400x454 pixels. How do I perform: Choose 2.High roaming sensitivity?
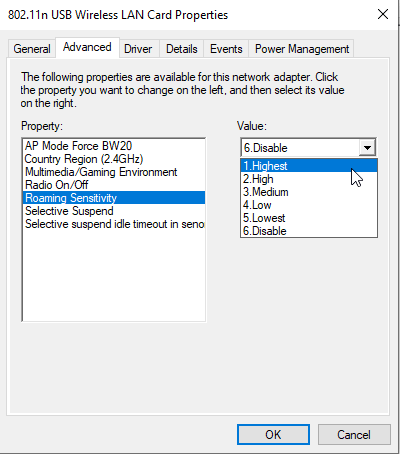tap(309, 179)
